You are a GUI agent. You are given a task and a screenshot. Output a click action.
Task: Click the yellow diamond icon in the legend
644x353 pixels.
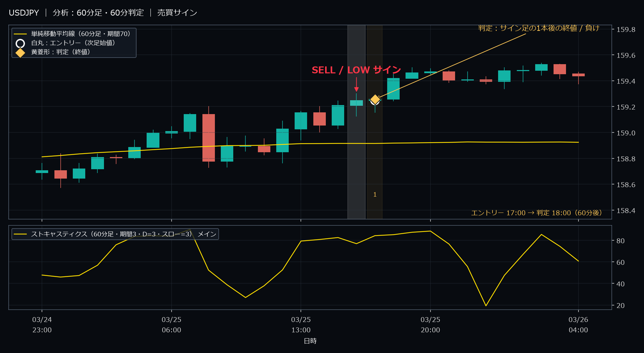(20, 53)
